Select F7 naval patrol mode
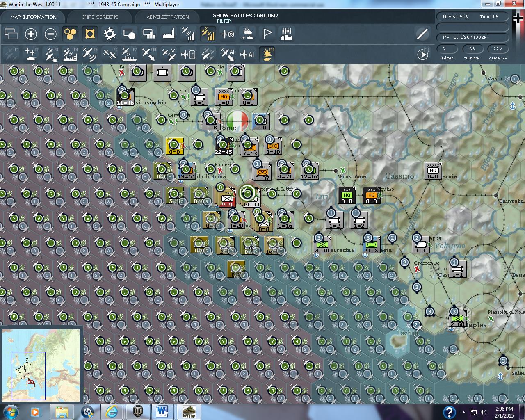 (x=129, y=54)
